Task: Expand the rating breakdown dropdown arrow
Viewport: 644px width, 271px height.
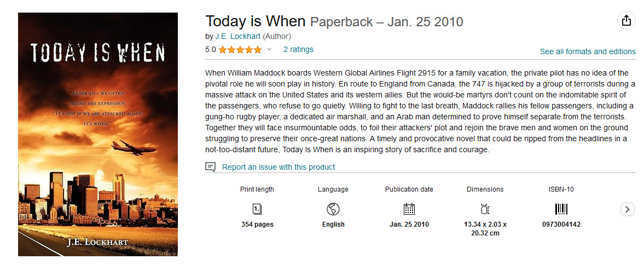Action: pyautogui.click(x=269, y=50)
